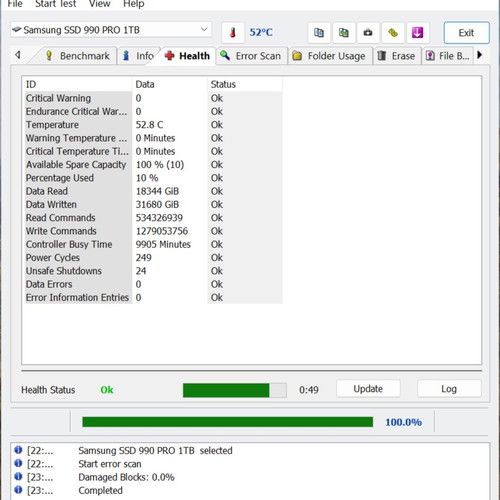Open the Erase tab
The image size is (500, 500).
point(397,56)
